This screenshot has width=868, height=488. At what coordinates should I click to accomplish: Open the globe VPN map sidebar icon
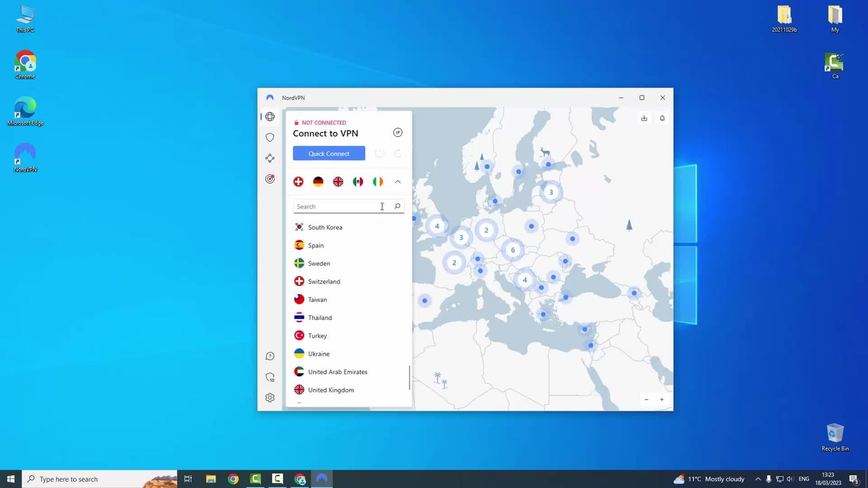[x=270, y=117]
